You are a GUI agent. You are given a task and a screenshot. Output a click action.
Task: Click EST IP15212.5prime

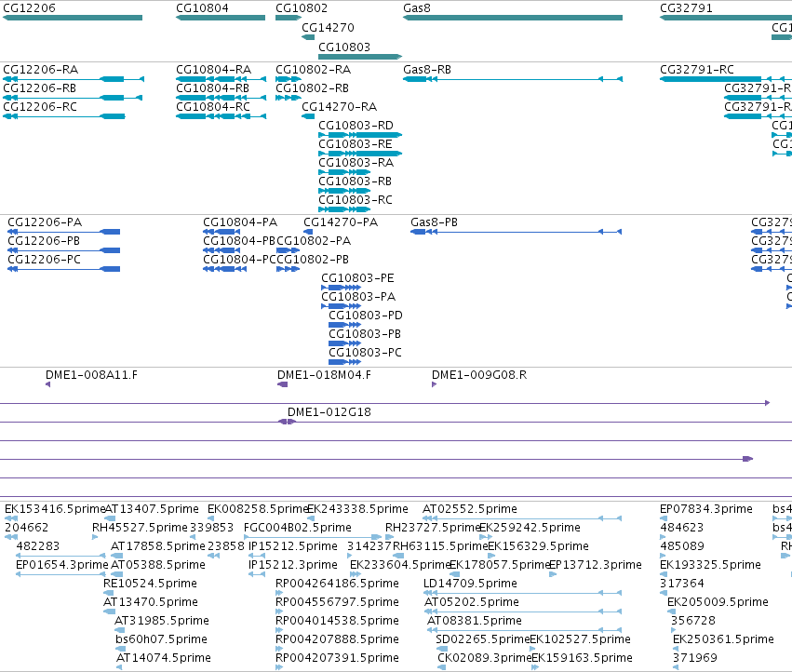coord(257,556)
